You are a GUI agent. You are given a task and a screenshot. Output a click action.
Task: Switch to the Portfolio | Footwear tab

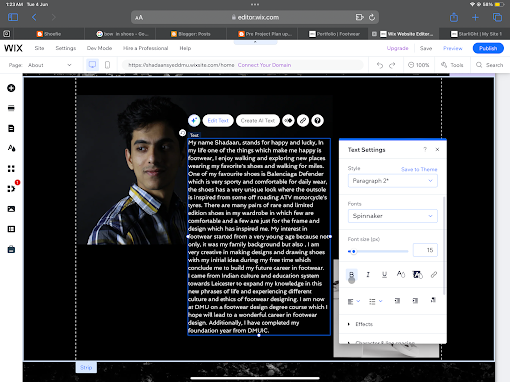334,34
